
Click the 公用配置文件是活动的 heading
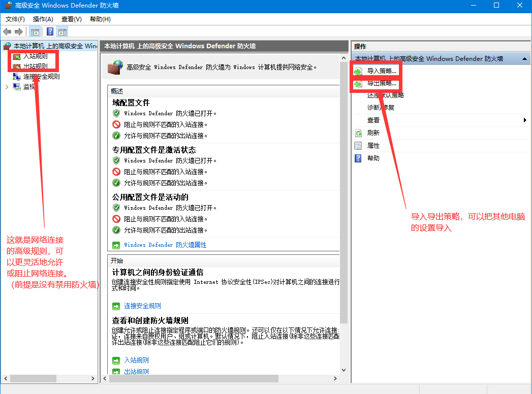[x=150, y=197]
